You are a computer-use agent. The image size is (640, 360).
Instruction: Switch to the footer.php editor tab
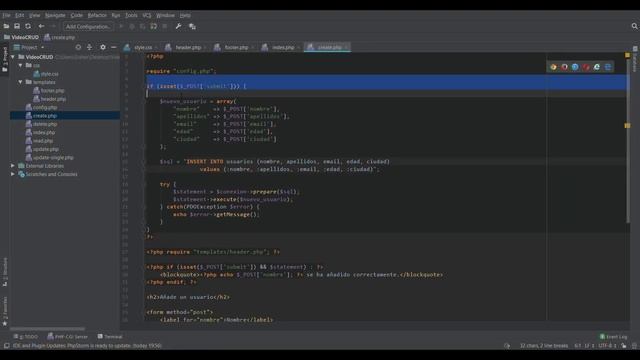pyautogui.click(x=236, y=47)
